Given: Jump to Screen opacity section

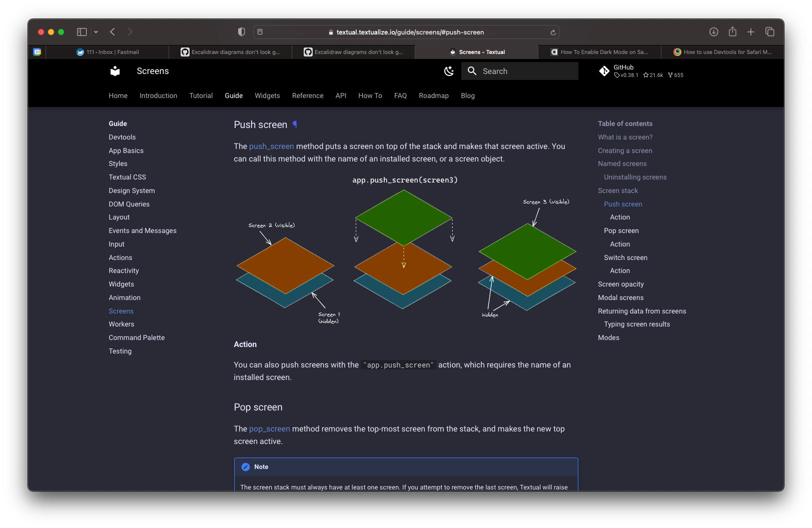Looking at the screenshot, I should (x=621, y=284).
